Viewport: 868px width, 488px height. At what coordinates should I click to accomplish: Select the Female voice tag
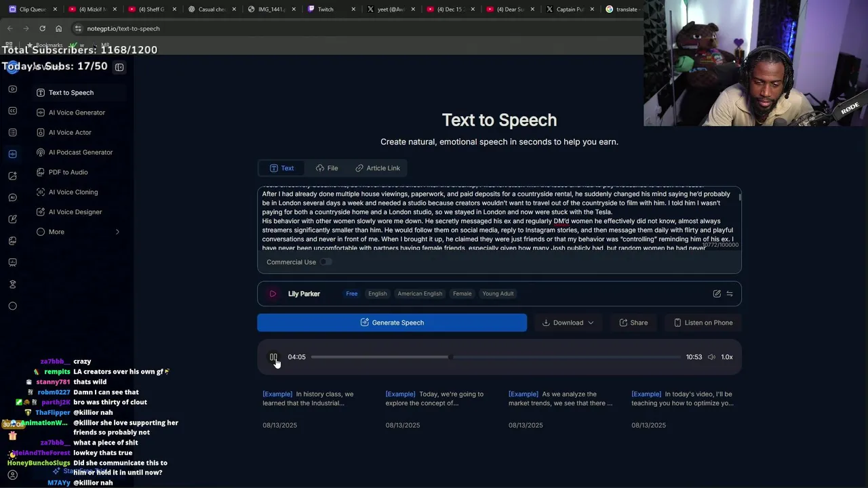click(x=462, y=293)
